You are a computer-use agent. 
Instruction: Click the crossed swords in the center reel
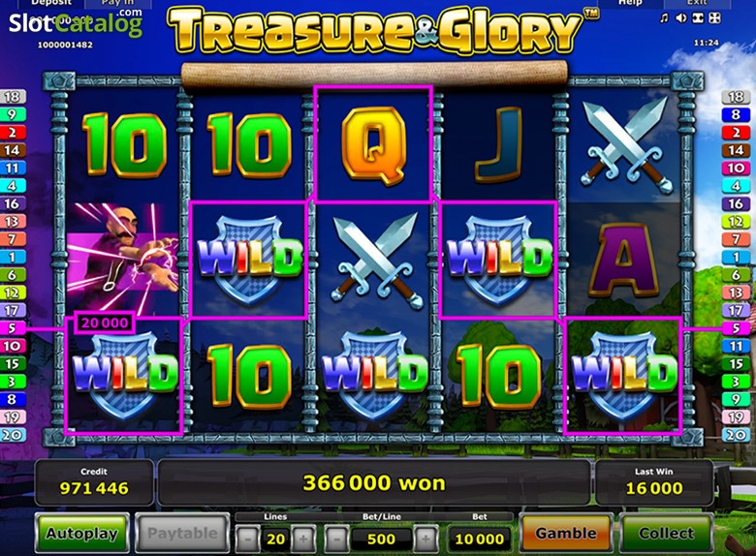click(373, 261)
